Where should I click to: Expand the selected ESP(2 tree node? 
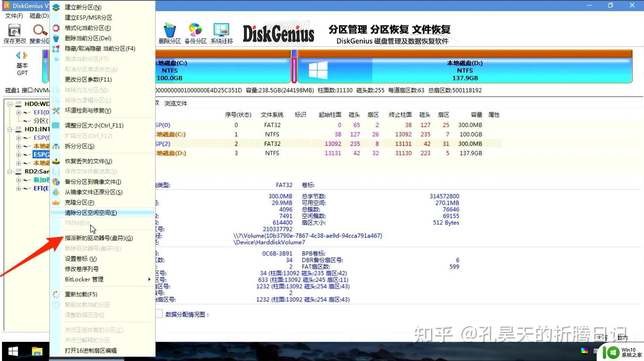pos(18,155)
